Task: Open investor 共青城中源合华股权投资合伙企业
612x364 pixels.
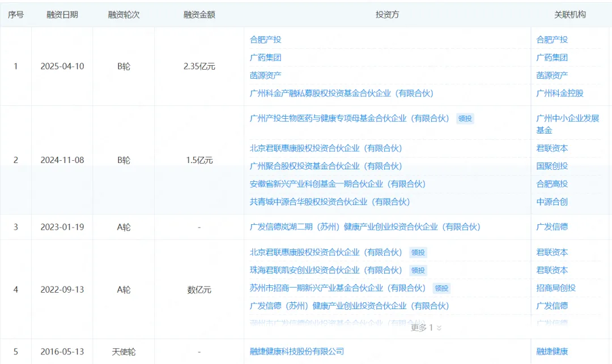Action: tap(330, 202)
